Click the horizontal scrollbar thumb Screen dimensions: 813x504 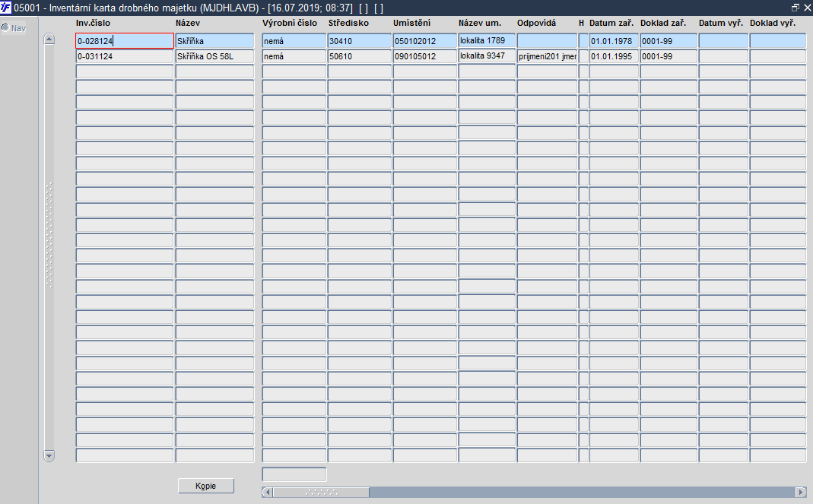tap(321, 492)
